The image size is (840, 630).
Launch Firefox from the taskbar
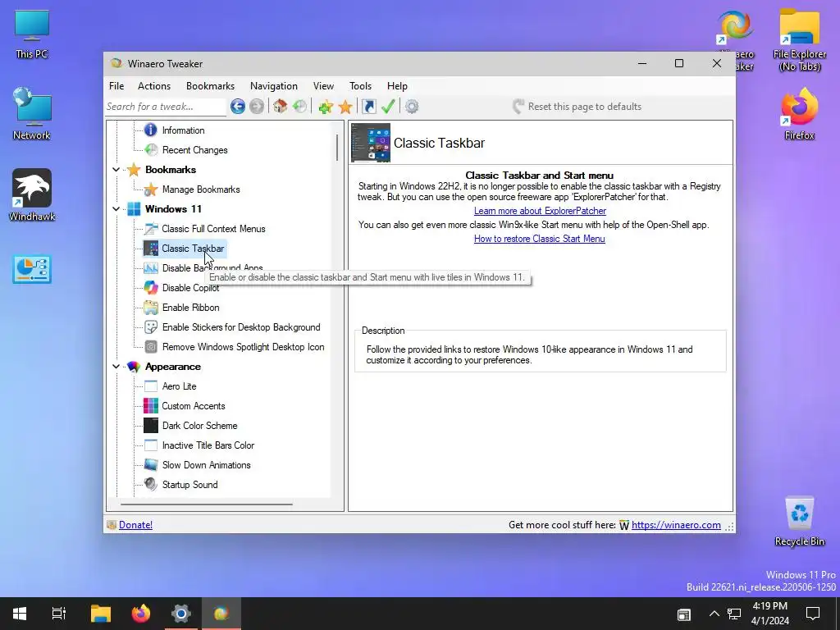click(x=141, y=614)
